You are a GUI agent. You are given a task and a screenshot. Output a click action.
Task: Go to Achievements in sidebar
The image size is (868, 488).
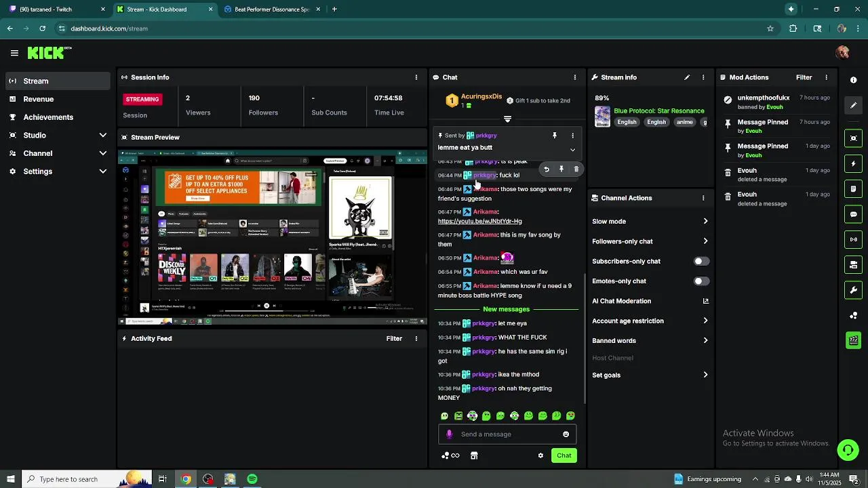click(x=58, y=117)
